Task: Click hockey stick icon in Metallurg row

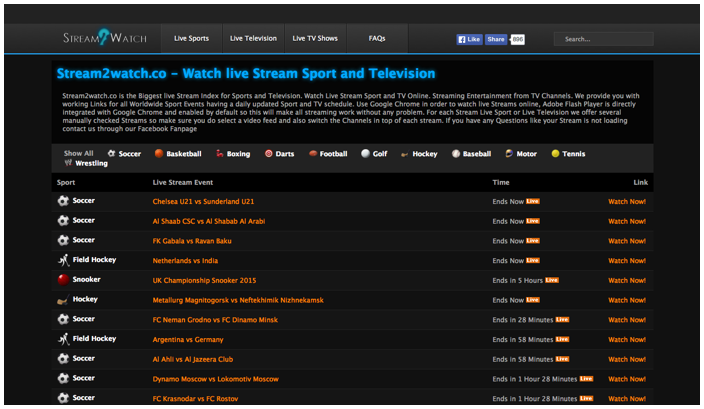Action: coord(63,300)
